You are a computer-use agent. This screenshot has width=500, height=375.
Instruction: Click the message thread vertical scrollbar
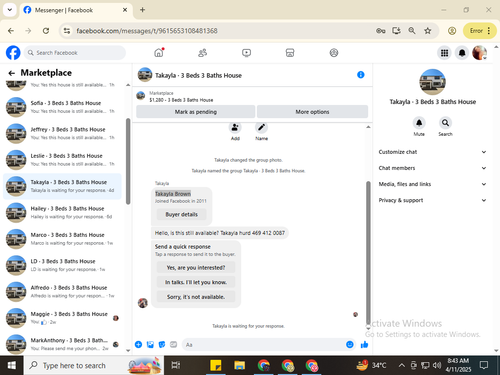tap(368, 252)
